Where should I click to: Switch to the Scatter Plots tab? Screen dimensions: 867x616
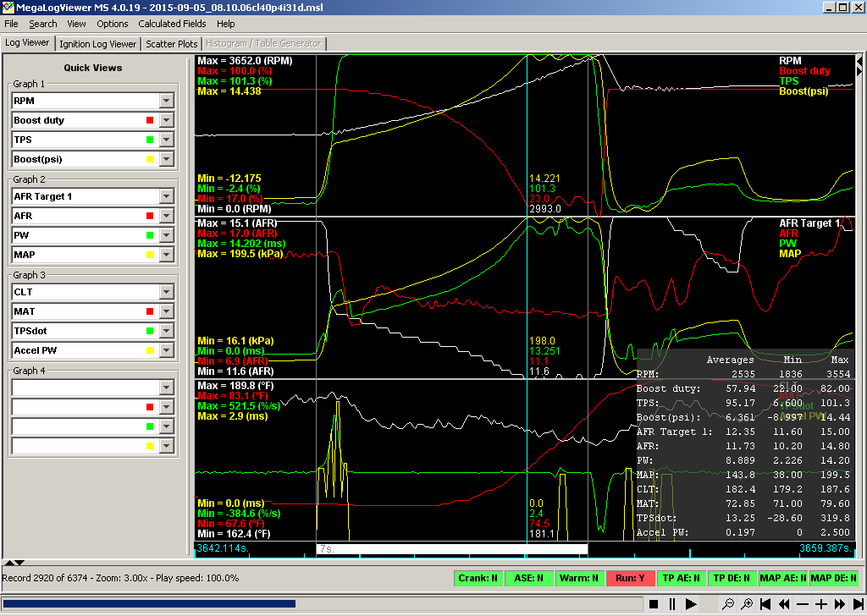click(172, 44)
